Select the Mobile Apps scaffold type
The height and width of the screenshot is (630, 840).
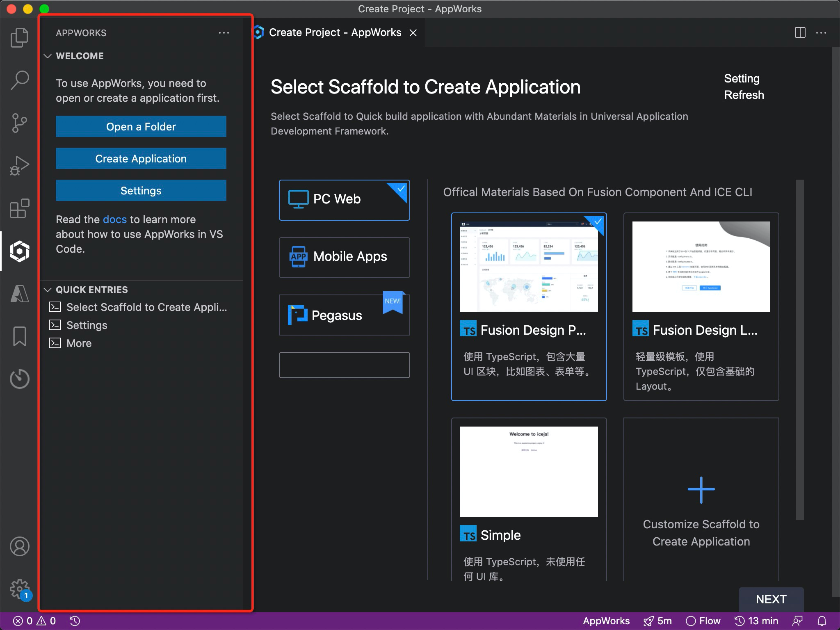click(x=344, y=257)
